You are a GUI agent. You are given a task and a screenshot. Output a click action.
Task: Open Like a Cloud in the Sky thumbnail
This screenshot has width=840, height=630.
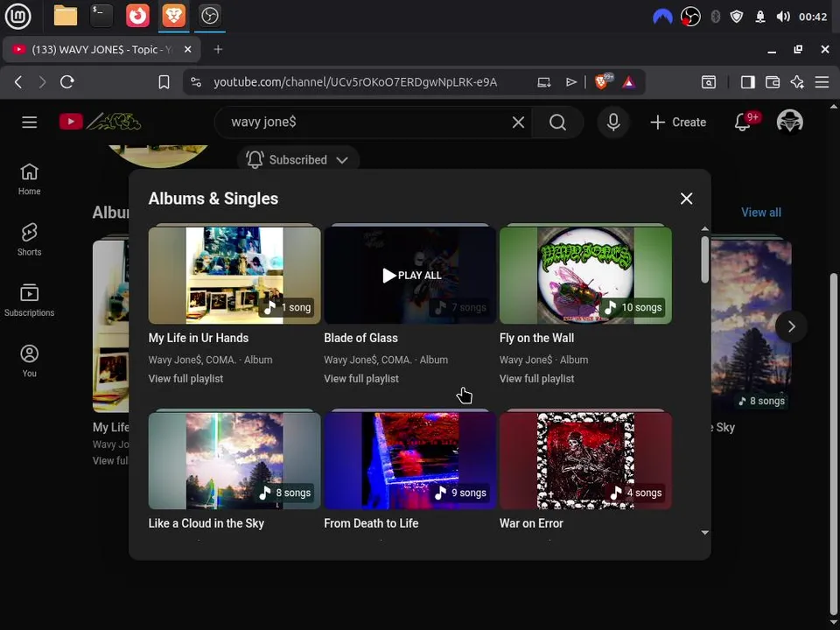tap(234, 461)
